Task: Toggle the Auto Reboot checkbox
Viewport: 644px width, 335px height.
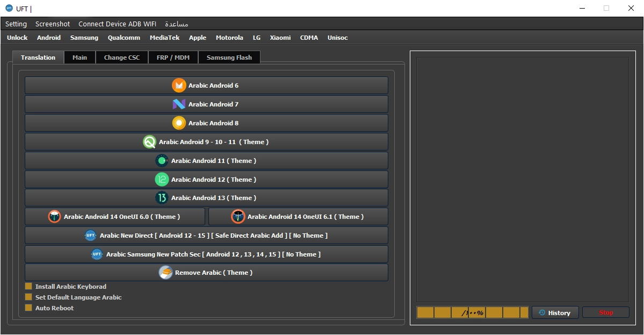Action: point(28,308)
